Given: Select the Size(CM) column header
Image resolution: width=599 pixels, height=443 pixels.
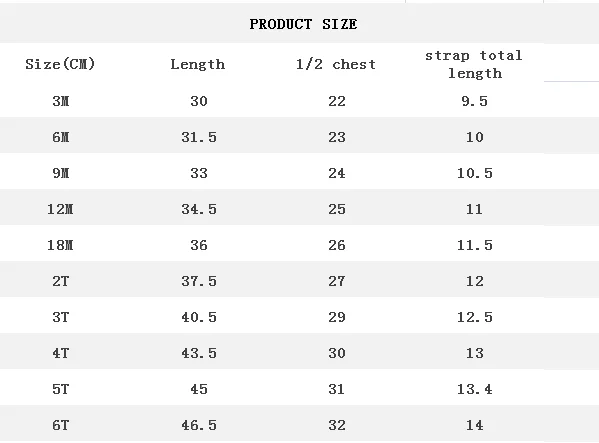Looking at the screenshot, I should (x=60, y=64).
